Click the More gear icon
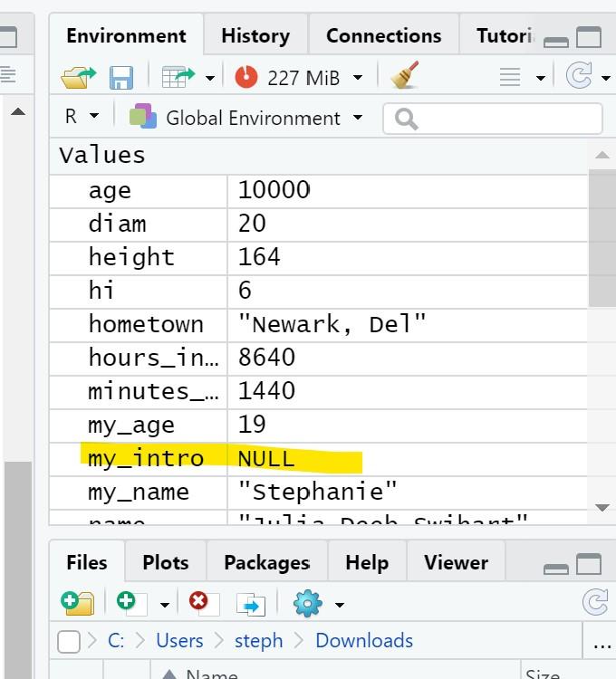 coord(308,603)
